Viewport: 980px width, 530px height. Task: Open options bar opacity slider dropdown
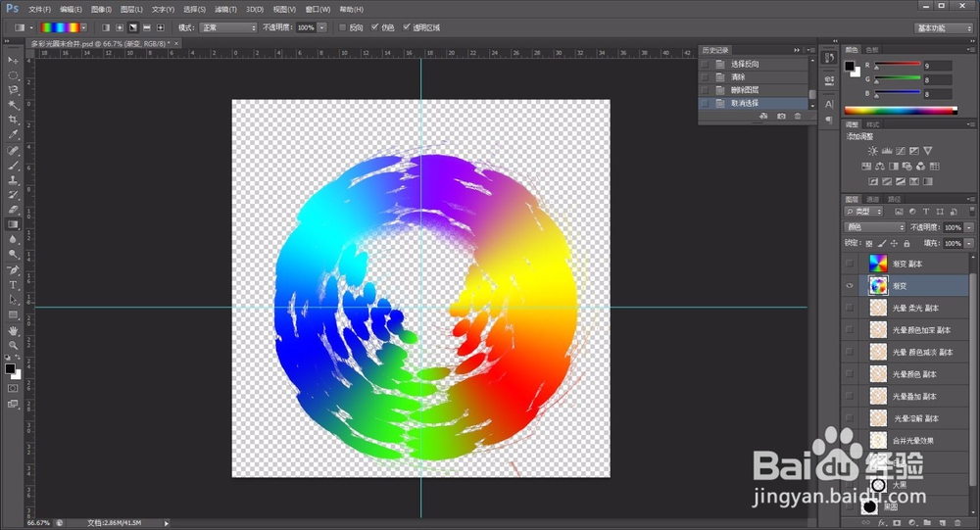tap(321, 27)
